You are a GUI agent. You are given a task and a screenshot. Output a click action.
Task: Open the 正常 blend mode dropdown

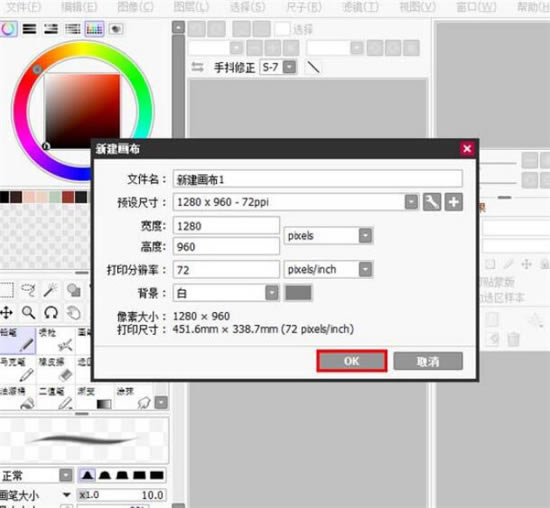66,475
